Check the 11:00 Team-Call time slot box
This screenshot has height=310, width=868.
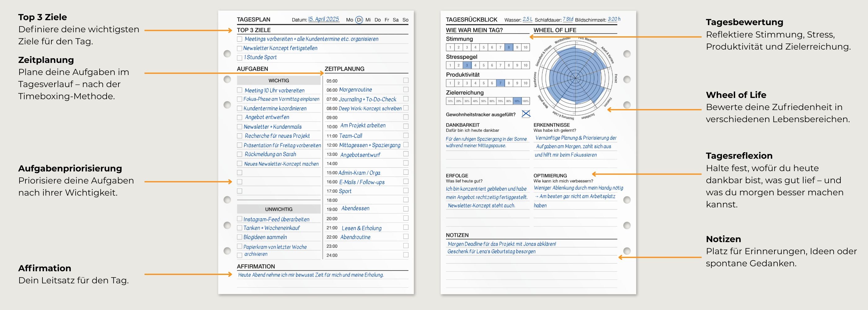click(x=406, y=135)
